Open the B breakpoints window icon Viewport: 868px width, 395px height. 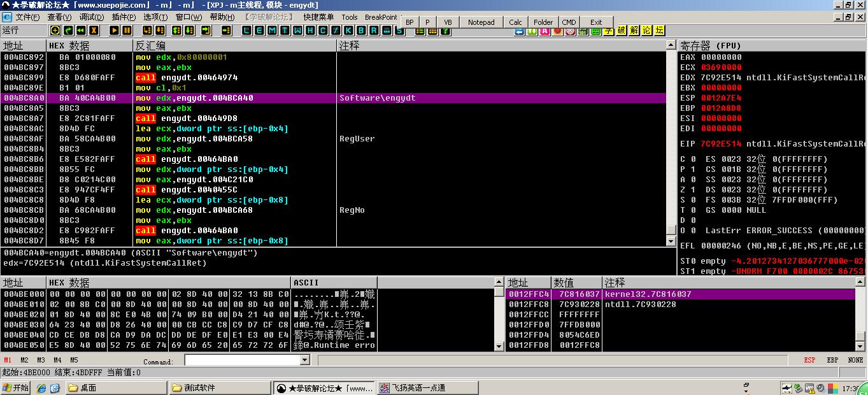(361, 31)
